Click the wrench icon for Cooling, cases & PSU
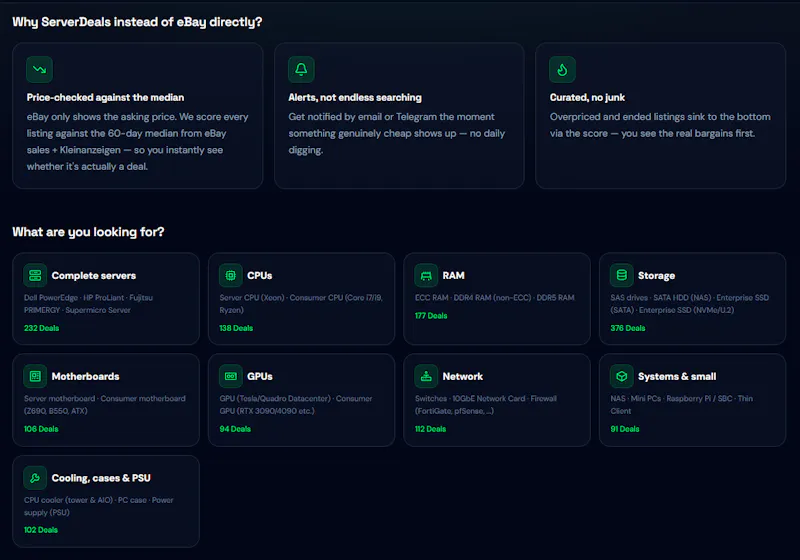 coord(35,478)
